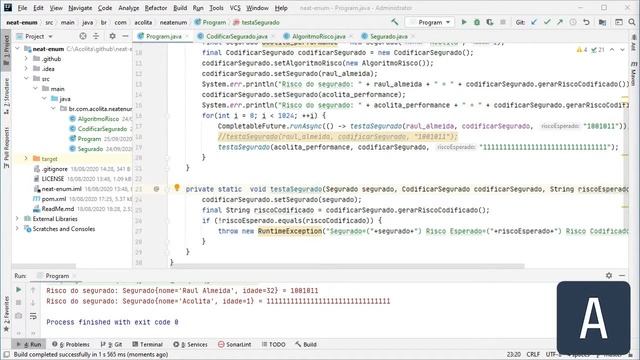Collapse the neat-enum root node

(18, 49)
